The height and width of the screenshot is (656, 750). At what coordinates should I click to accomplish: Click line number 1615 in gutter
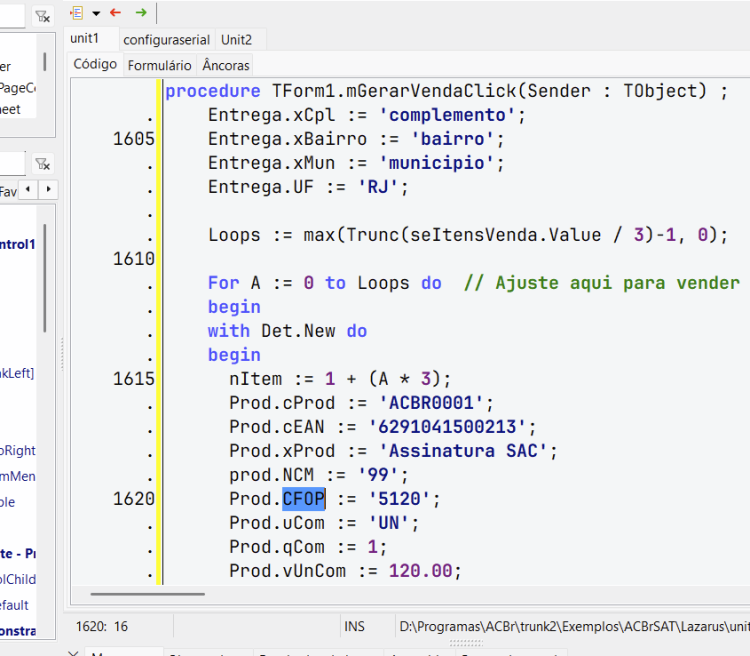133,379
